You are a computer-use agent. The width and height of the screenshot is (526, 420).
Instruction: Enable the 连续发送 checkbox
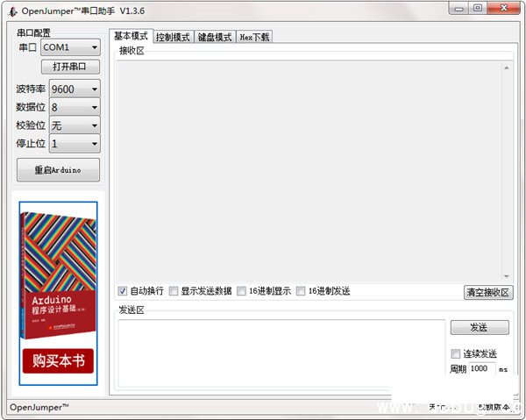click(455, 353)
